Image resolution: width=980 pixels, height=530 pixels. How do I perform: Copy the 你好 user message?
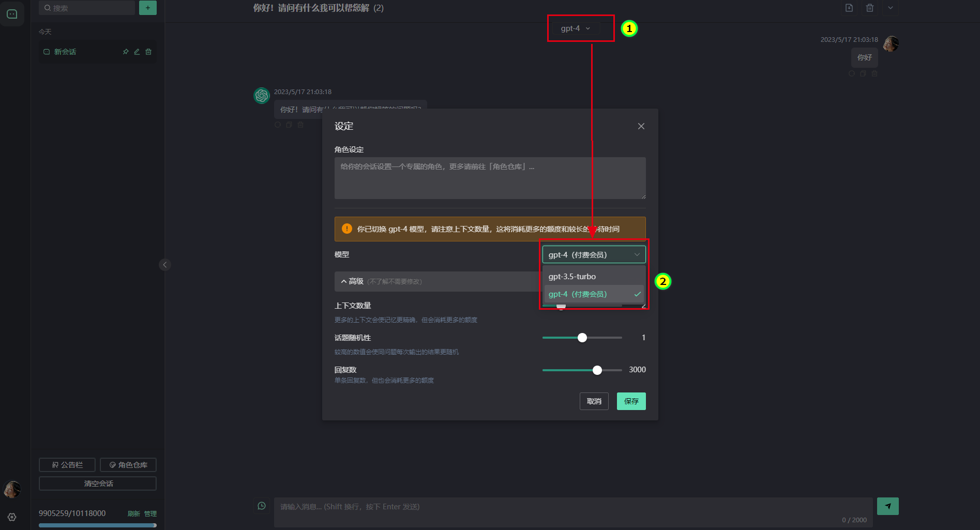(863, 74)
